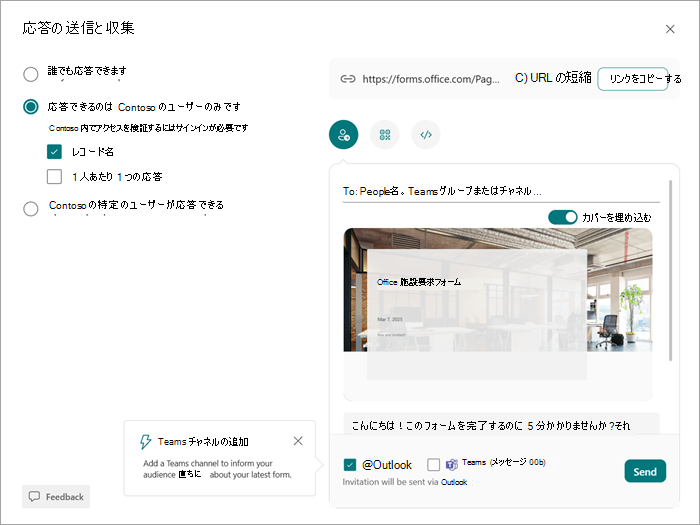Screen dimensions: 700x525
Task: Close the Teams channel tip popup
Action: coord(298,441)
